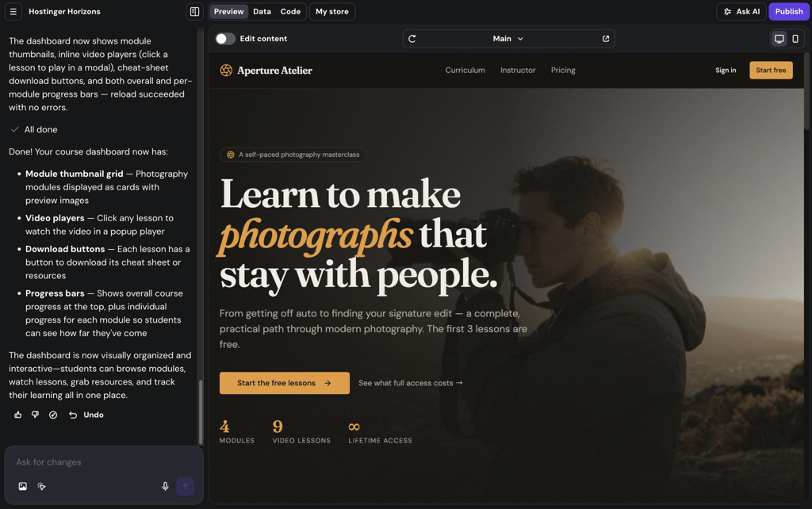The width and height of the screenshot is (812, 509).
Task: Open Instructor in site navigation
Action: (518, 71)
